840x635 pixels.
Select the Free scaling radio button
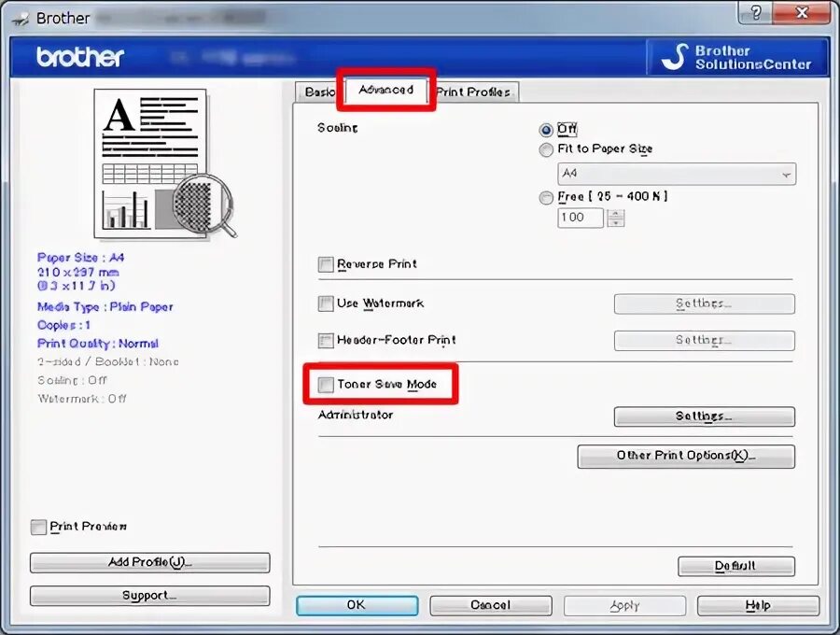[545, 198]
